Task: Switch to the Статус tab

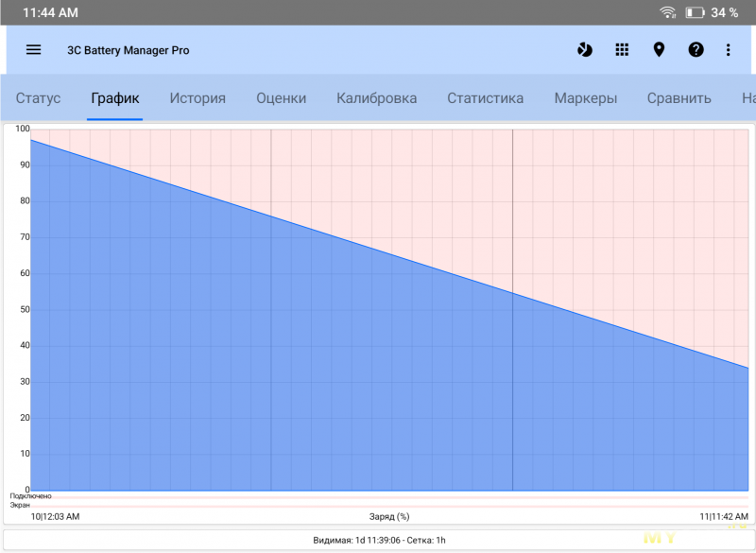Action: click(38, 98)
